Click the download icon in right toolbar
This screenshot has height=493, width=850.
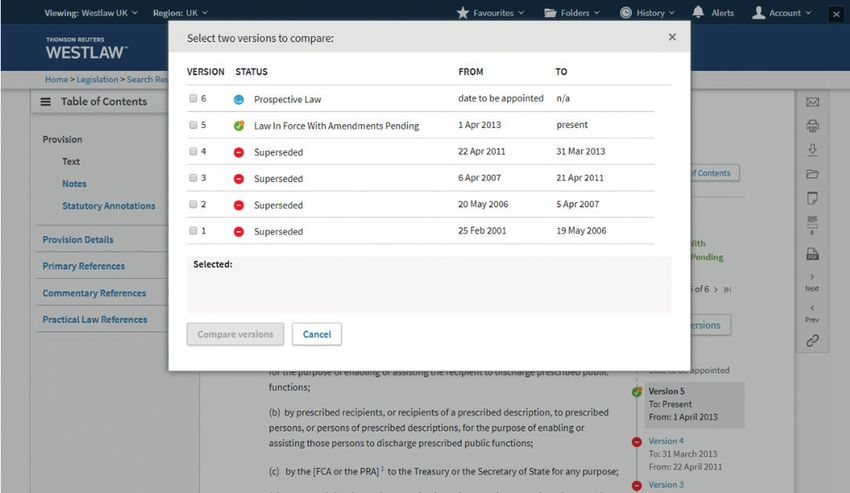[x=812, y=150]
